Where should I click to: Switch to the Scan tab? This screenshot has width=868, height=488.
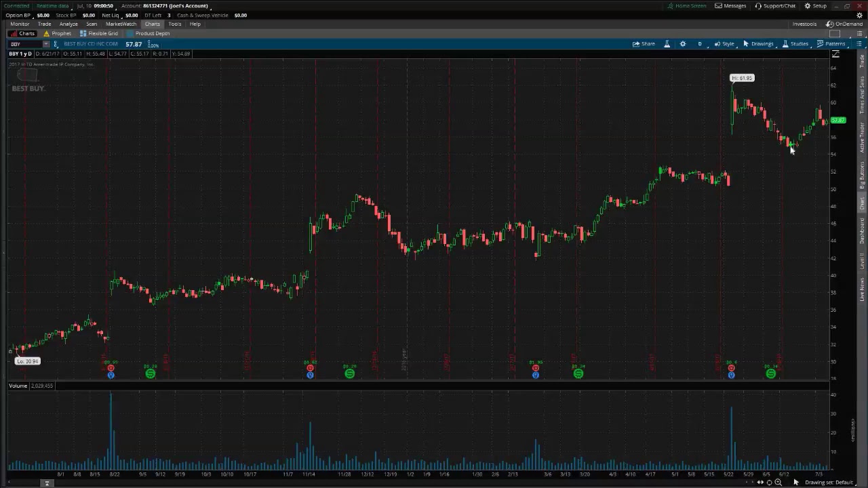(92, 24)
